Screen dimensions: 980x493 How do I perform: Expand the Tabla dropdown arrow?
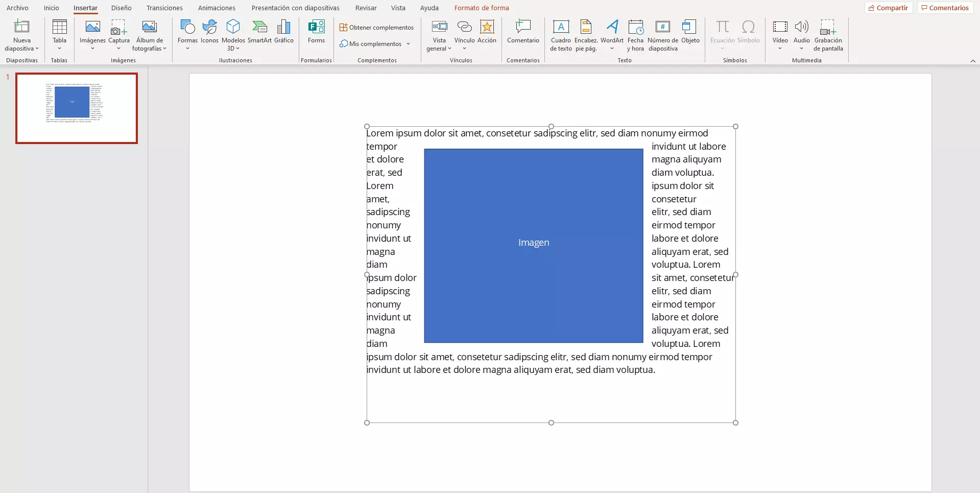coord(60,49)
